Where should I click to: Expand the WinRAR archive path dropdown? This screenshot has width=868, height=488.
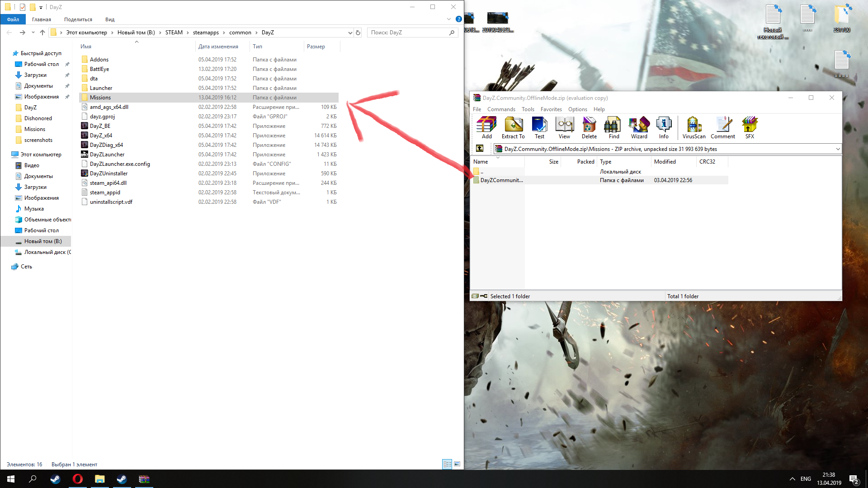(x=837, y=149)
